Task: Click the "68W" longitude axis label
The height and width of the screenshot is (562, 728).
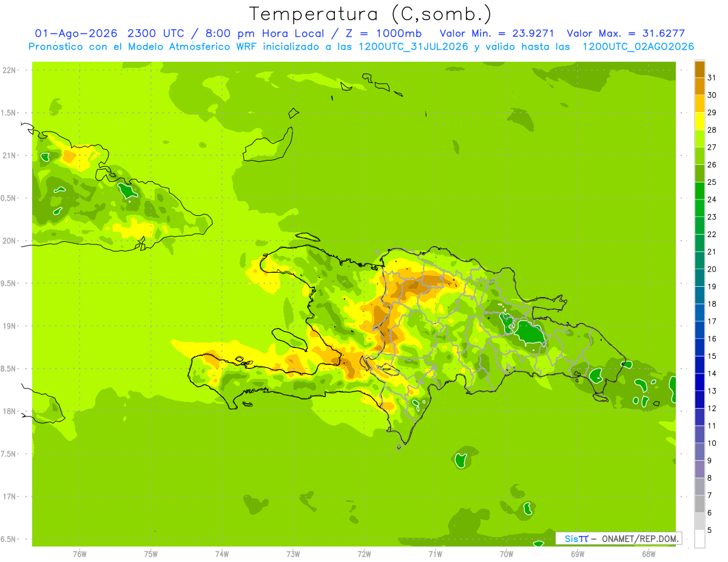Action: coord(649,554)
